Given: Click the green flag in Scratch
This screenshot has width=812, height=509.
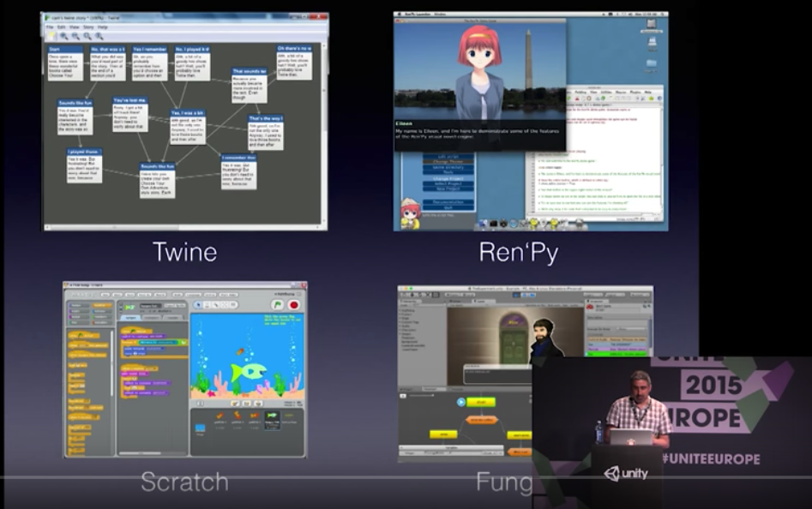Looking at the screenshot, I should click(278, 305).
